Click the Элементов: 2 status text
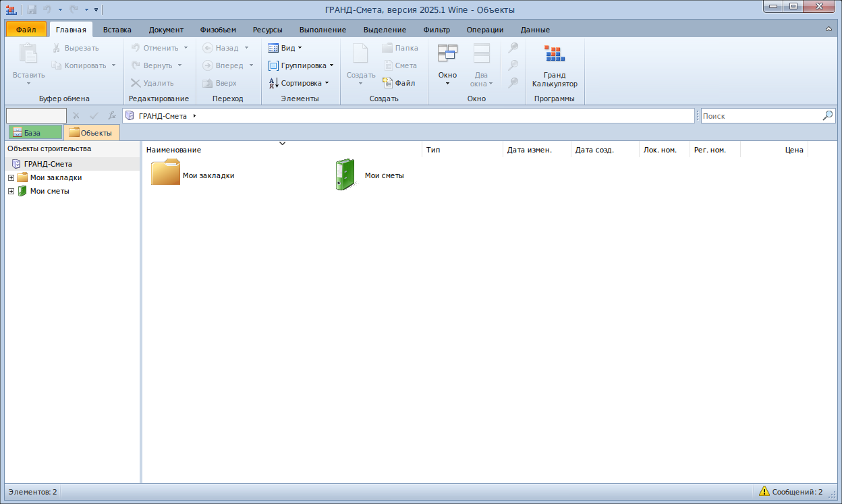Screen dimensions: 842x504 32,492
